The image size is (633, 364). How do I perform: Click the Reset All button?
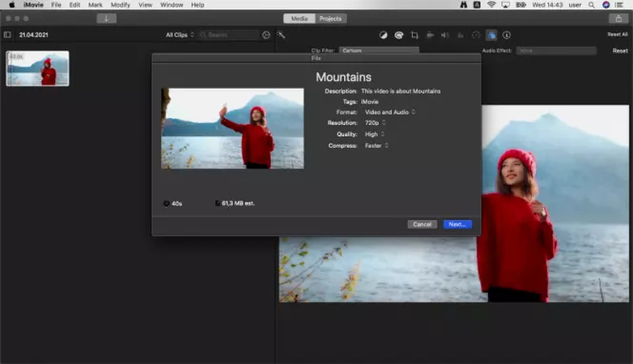(x=618, y=35)
